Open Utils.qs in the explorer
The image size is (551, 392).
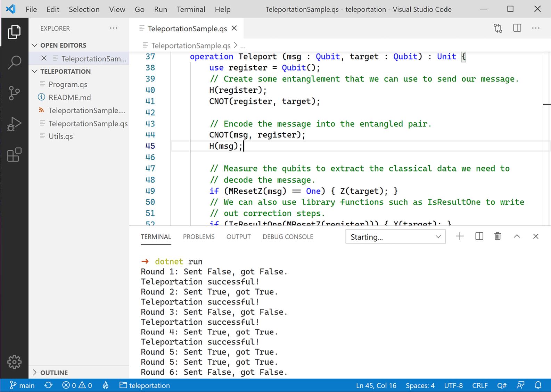[61, 136]
